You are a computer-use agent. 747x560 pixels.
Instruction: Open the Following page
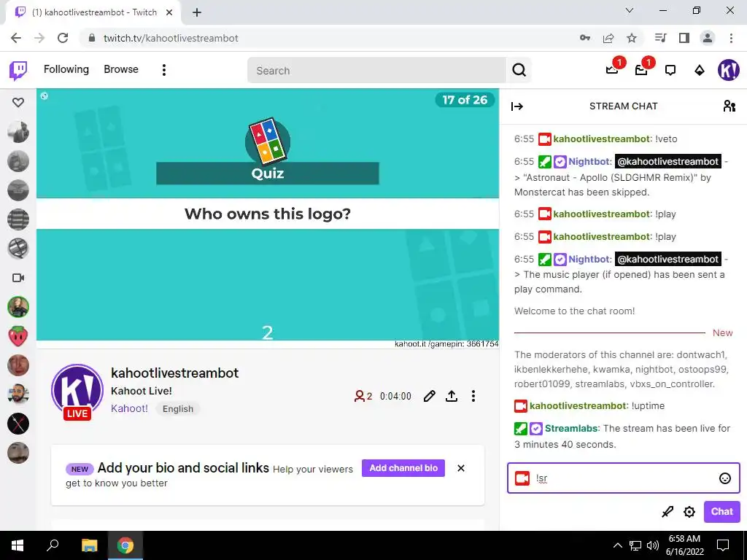[x=66, y=69]
